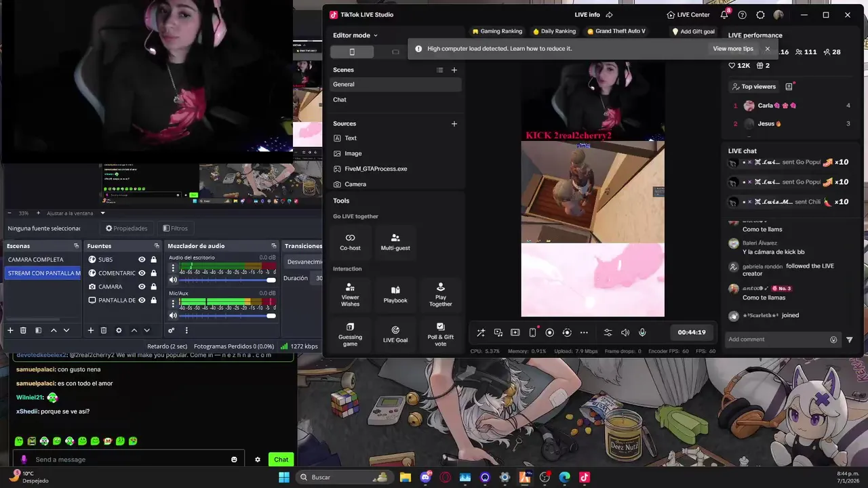The height and width of the screenshot is (488, 868).
Task: Mute Mic/Aux in OBS mixer
Action: [173, 315]
